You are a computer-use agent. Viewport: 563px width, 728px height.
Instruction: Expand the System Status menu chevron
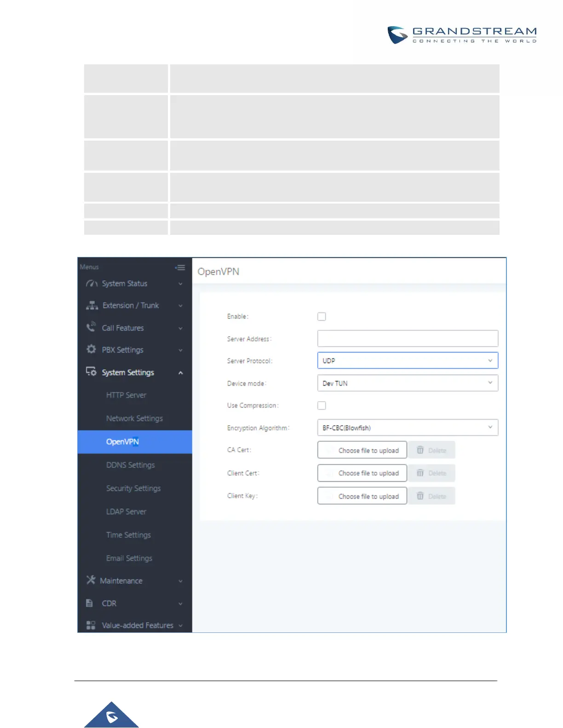pos(180,284)
